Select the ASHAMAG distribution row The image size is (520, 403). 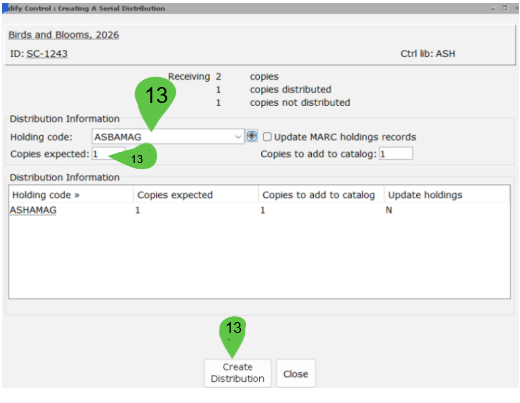tap(259, 210)
